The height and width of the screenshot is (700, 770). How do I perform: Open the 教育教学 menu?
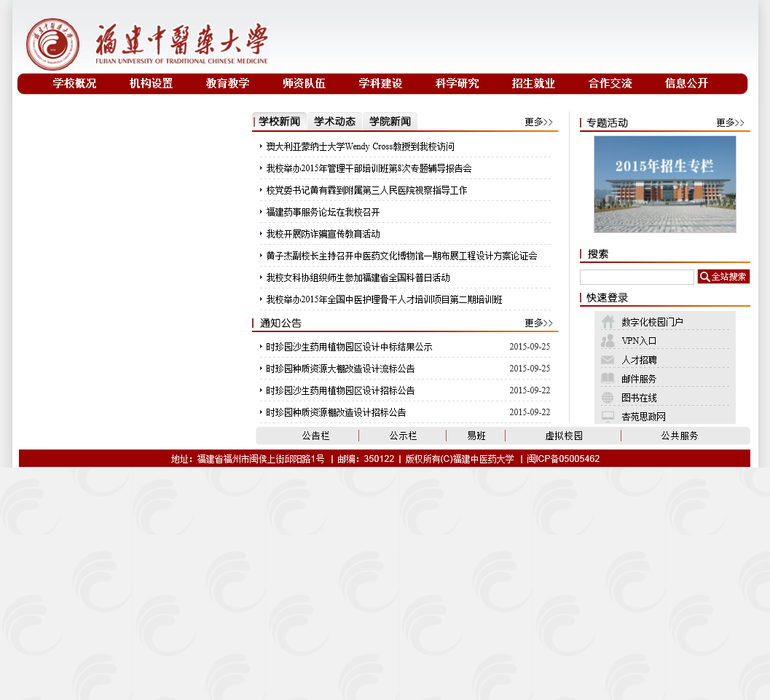point(228,84)
